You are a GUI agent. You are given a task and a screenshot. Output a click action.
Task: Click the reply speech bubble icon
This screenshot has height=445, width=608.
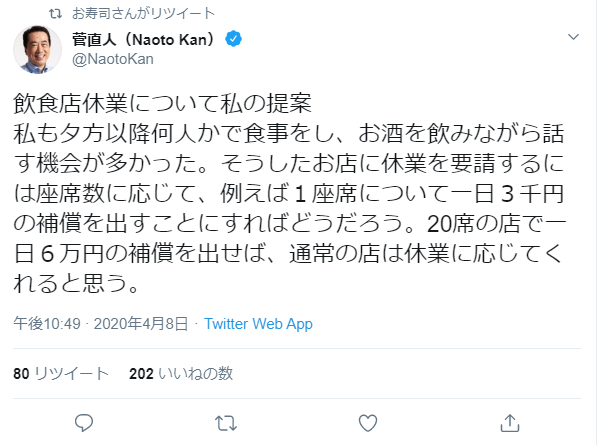coord(85,419)
